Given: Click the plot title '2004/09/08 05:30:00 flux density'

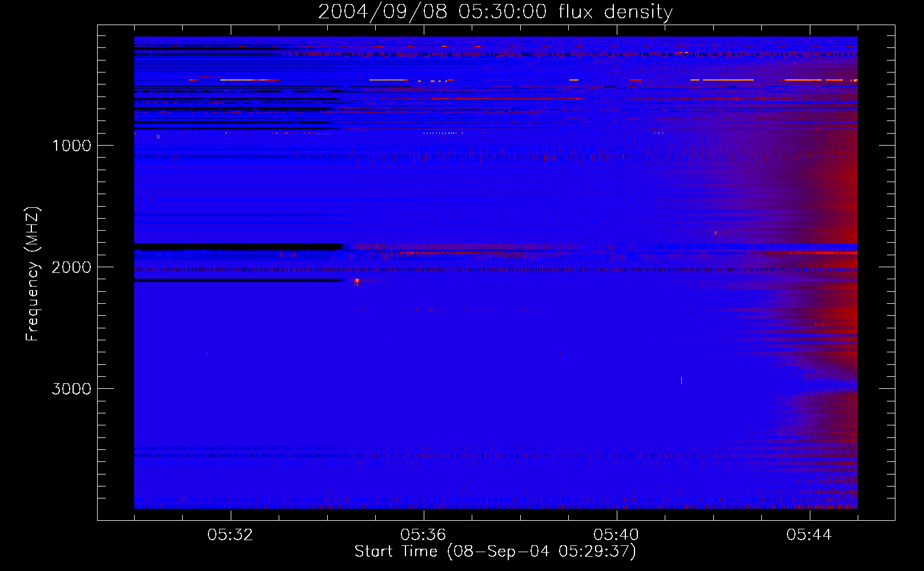Looking at the screenshot, I should [495, 12].
